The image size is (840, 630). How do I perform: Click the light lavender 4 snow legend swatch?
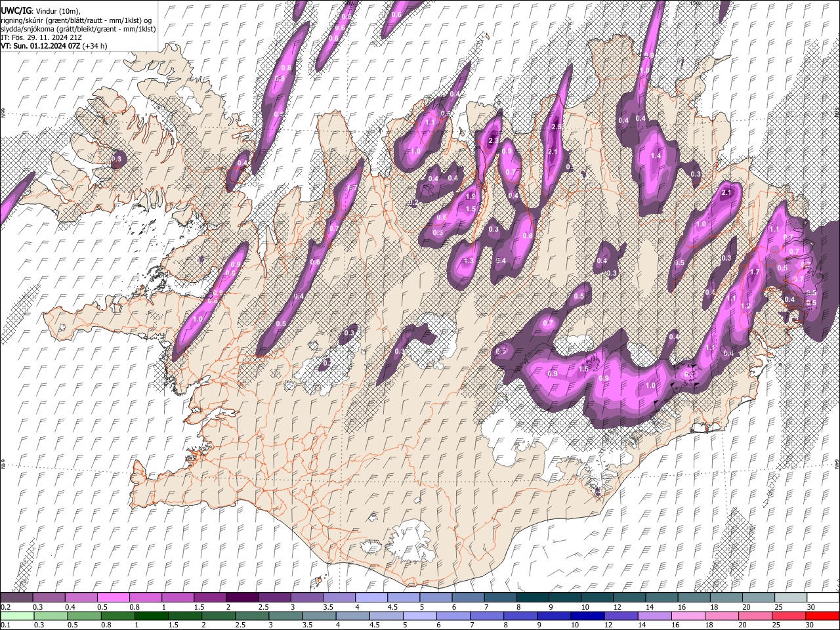pos(371,597)
